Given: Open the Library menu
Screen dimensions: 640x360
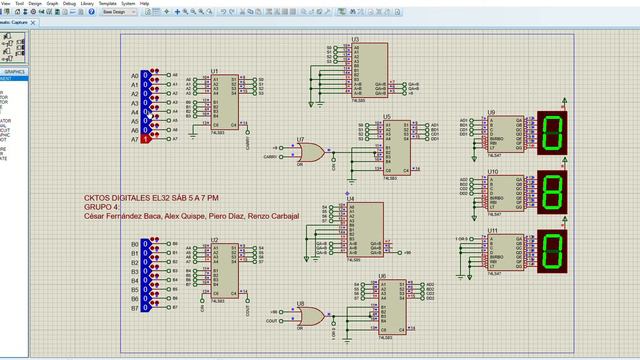Looking at the screenshot, I should (87, 3).
